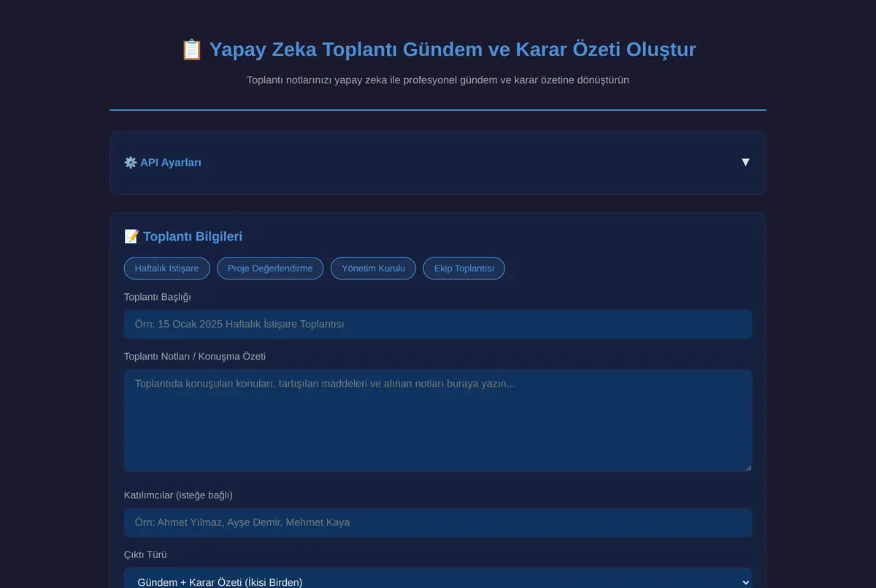Open the API Ayarları header
Image resolution: width=876 pixels, height=588 pixels.
[438, 163]
